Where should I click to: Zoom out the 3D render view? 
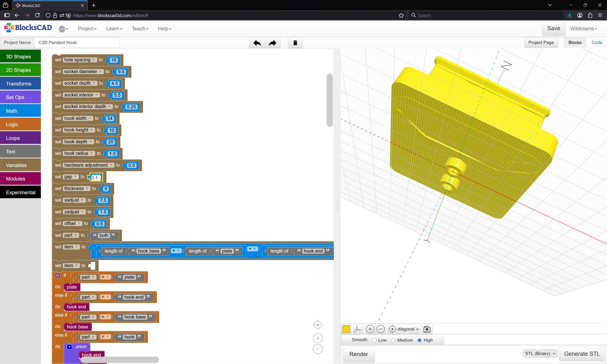[381, 329]
